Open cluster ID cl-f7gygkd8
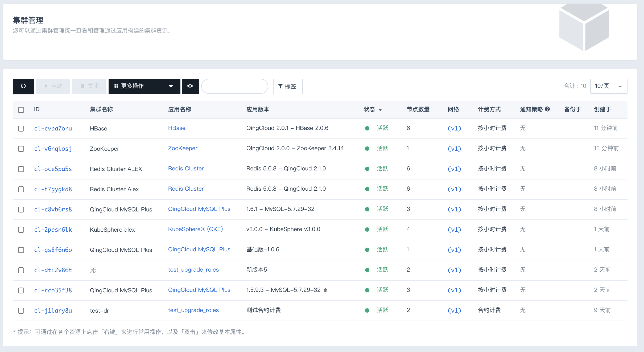Screen dimensions: 644x352 [x=53, y=189]
